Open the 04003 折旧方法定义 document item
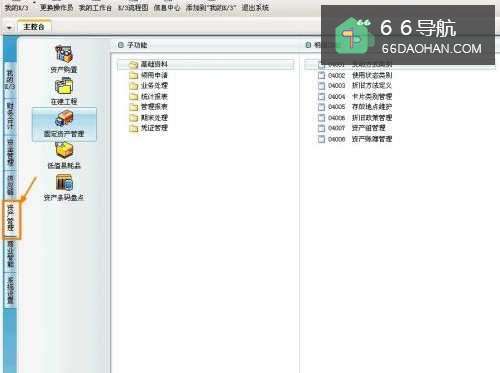The width and height of the screenshot is (500, 373). (355, 86)
